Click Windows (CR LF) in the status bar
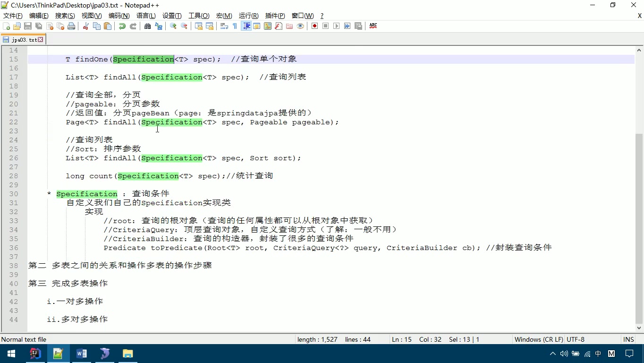 click(539, 339)
